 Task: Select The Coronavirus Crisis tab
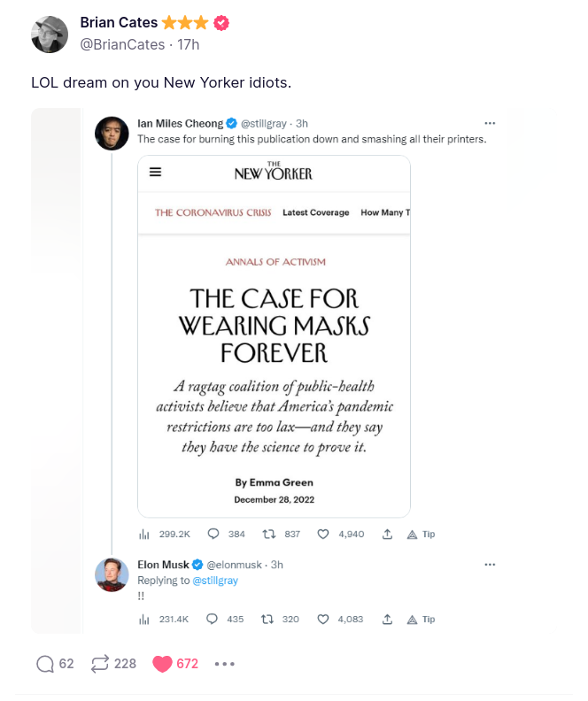pyautogui.click(x=213, y=212)
